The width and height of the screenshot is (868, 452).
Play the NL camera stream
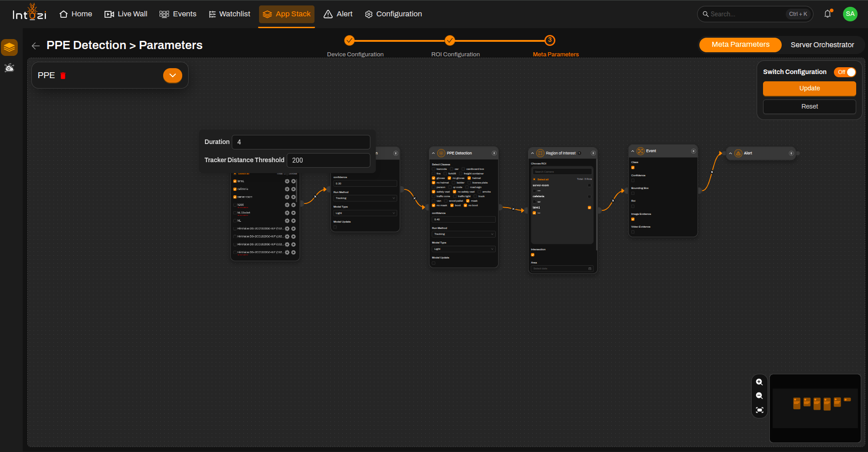coord(294,221)
